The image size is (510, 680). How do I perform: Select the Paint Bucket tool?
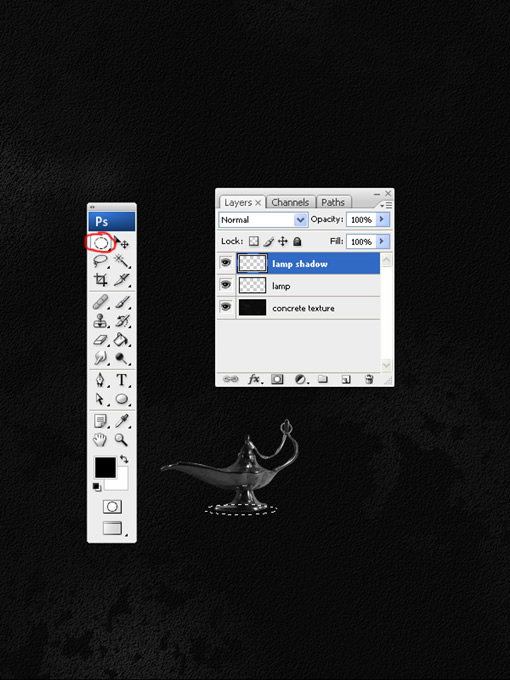(x=121, y=340)
